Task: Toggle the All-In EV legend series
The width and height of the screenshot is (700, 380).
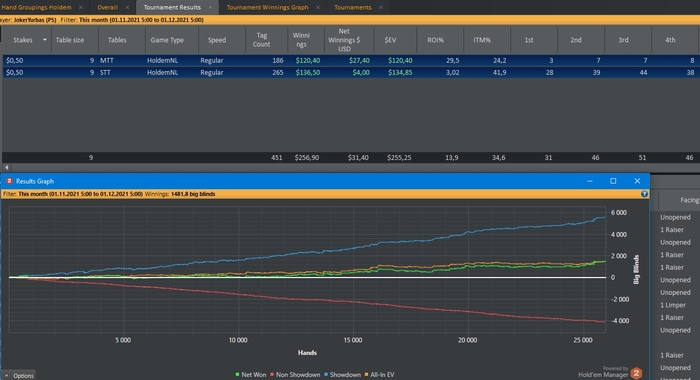Action: click(x=379, y=375)
